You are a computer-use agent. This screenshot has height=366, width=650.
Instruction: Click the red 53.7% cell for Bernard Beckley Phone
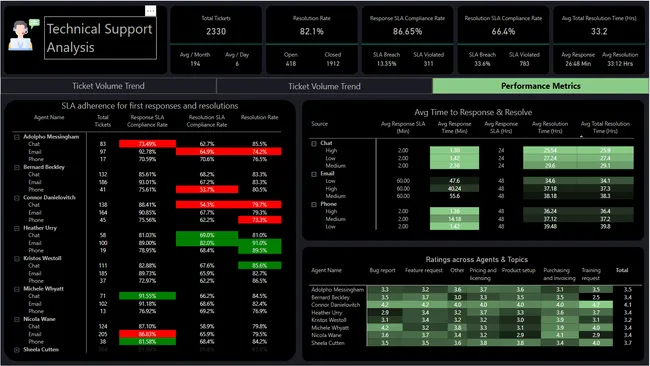coord(207,190)
